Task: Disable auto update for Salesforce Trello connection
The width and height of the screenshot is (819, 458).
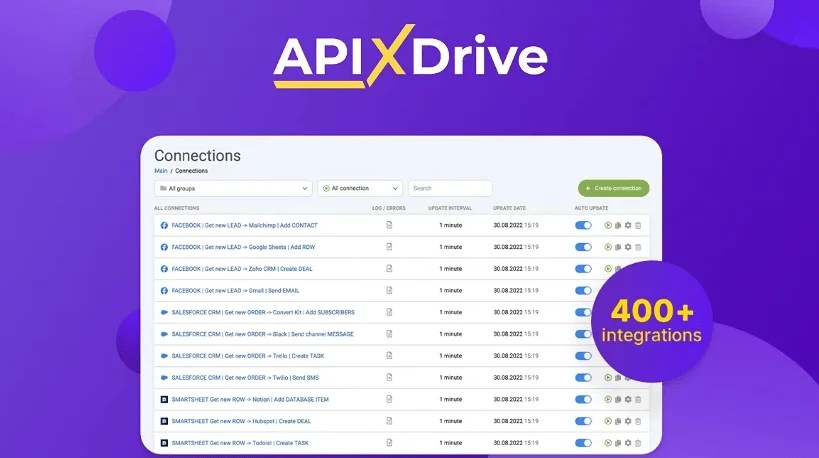Action: point(583,356)
